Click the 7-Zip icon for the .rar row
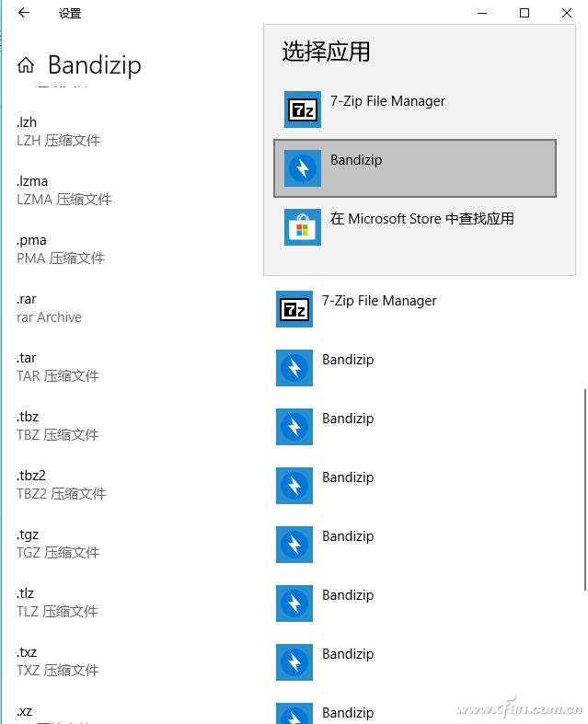Image resolution: width=588 pixels, height=724 pixels. [x=294, y=309]
